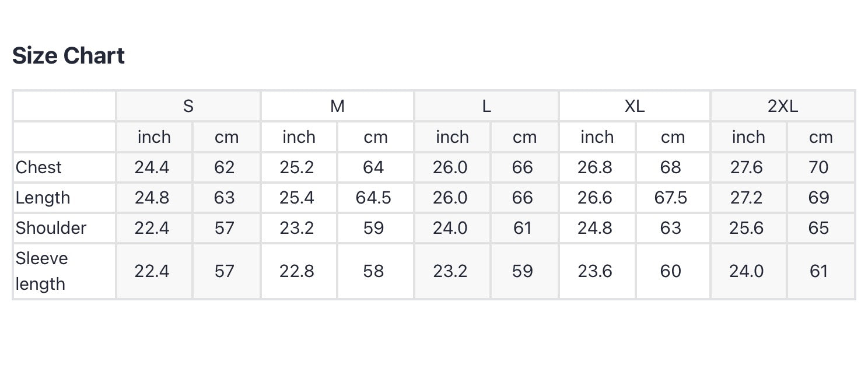Click the Shoulder row label
The width and height of the screenshot is (868, 375).
click(x=51, y=228)
